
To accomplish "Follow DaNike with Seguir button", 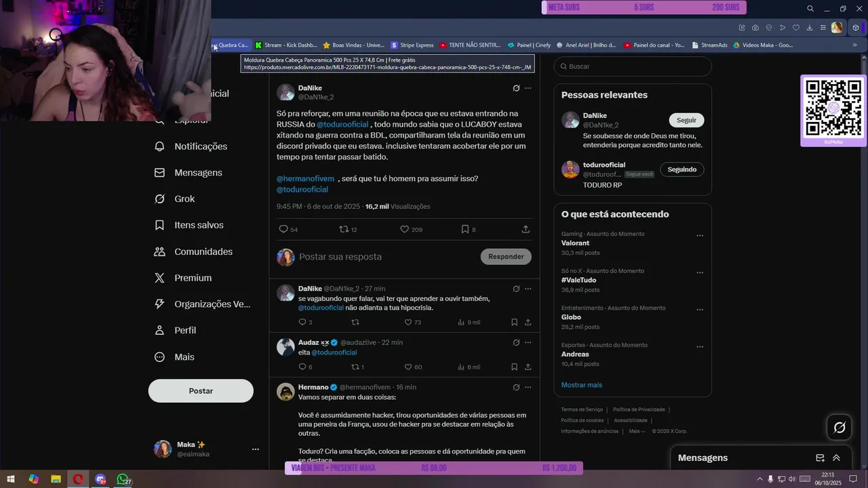I will coord(686,120).
